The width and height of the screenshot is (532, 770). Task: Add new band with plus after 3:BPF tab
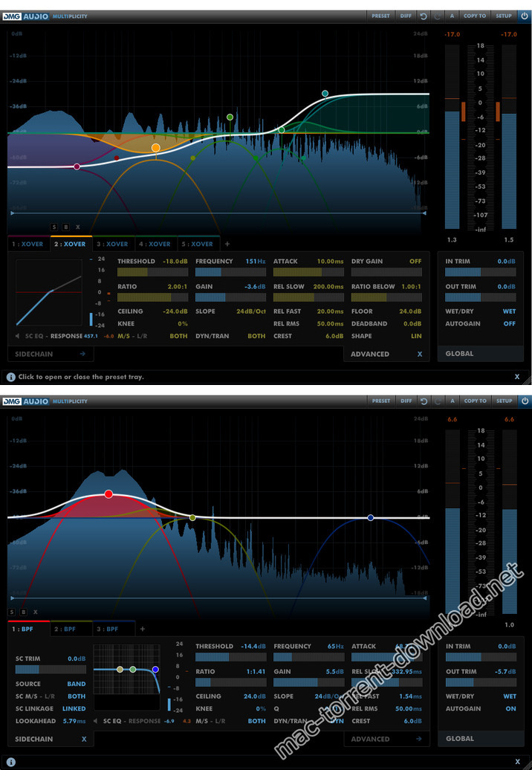[143, 629]
